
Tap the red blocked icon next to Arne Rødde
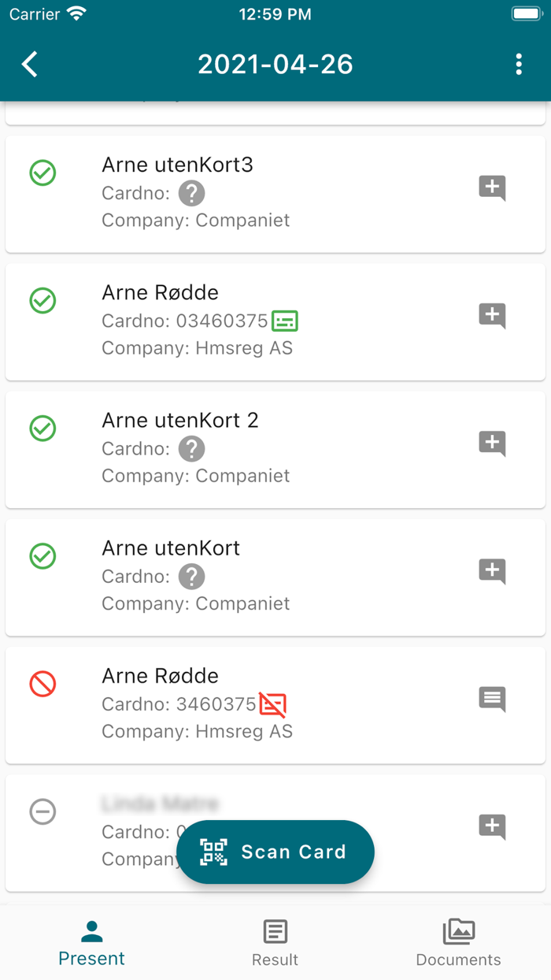click(x=43, y=685)
